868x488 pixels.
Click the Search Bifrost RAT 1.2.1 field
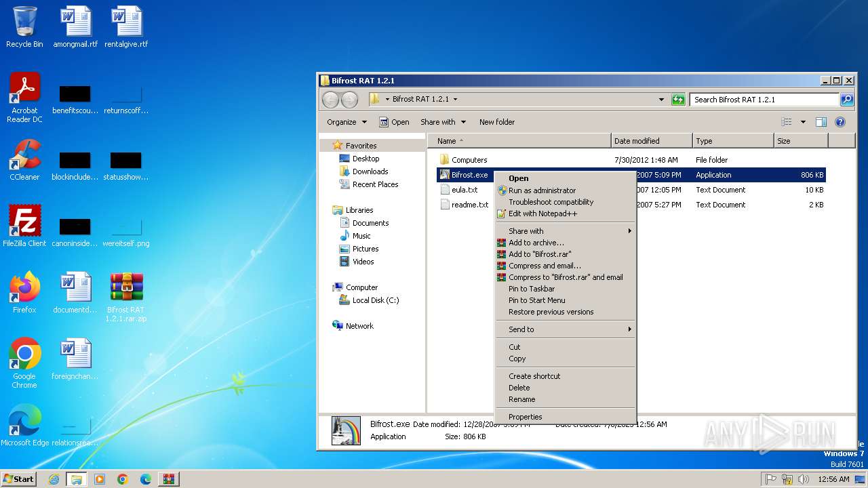click(x=765, y=100)
